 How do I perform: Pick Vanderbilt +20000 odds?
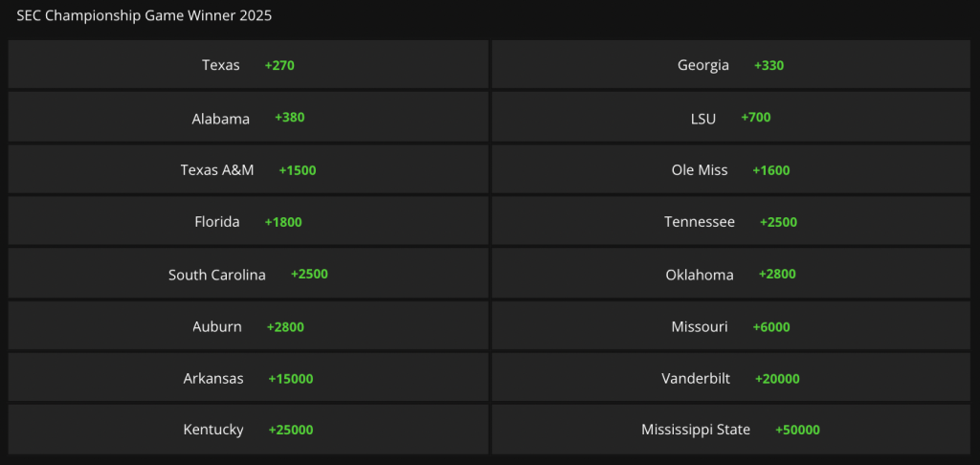[730, 378]
